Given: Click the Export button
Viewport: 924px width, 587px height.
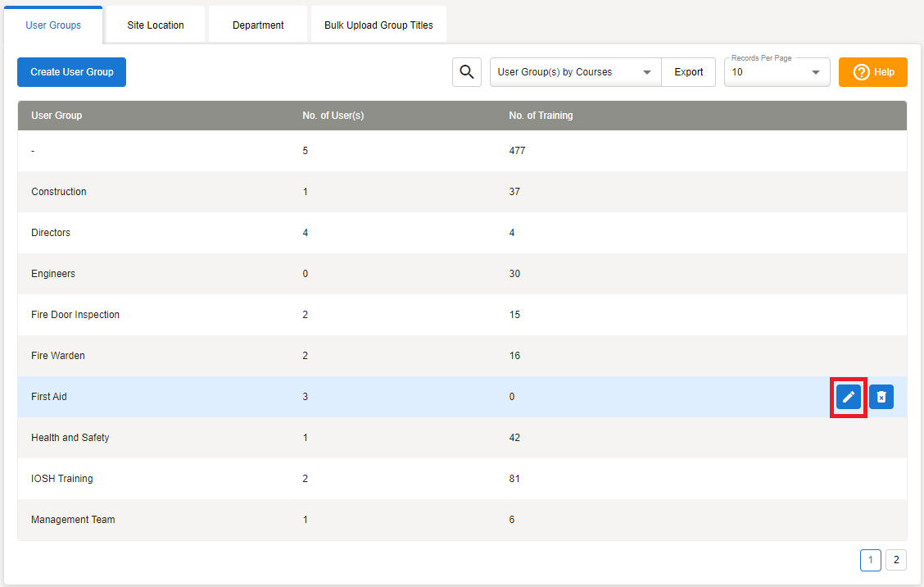Looking at the screenshot, I should pyautogui.click(x=689, y=72).
